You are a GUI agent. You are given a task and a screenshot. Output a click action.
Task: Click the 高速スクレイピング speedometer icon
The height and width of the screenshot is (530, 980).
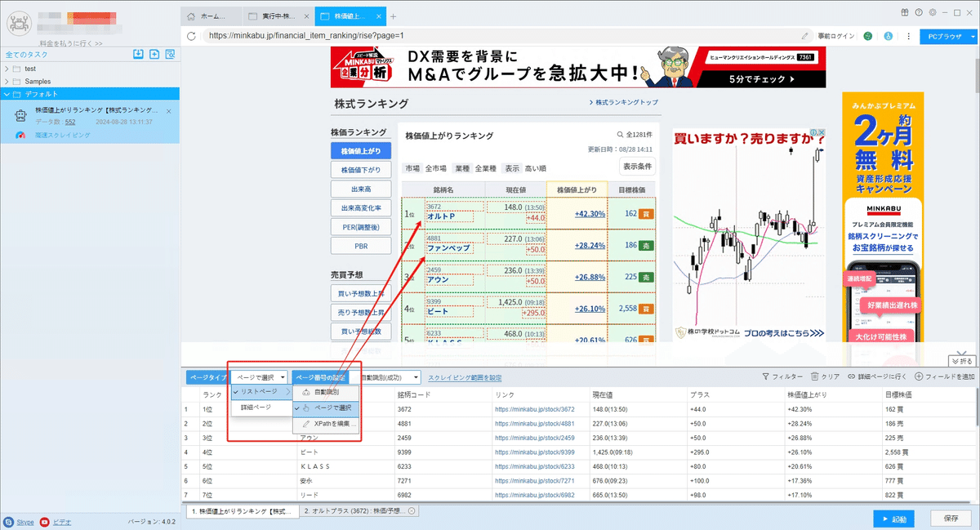(22, 136)
